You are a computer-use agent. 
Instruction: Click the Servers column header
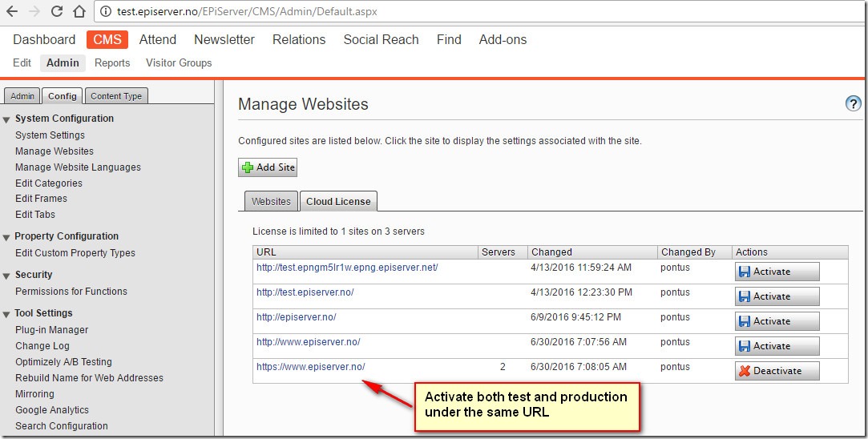click(503, 252)
